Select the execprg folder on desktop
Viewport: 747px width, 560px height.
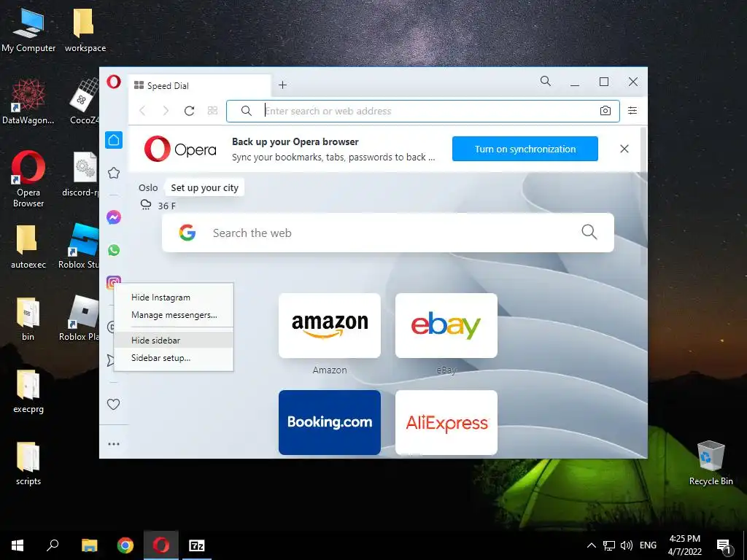28,392
